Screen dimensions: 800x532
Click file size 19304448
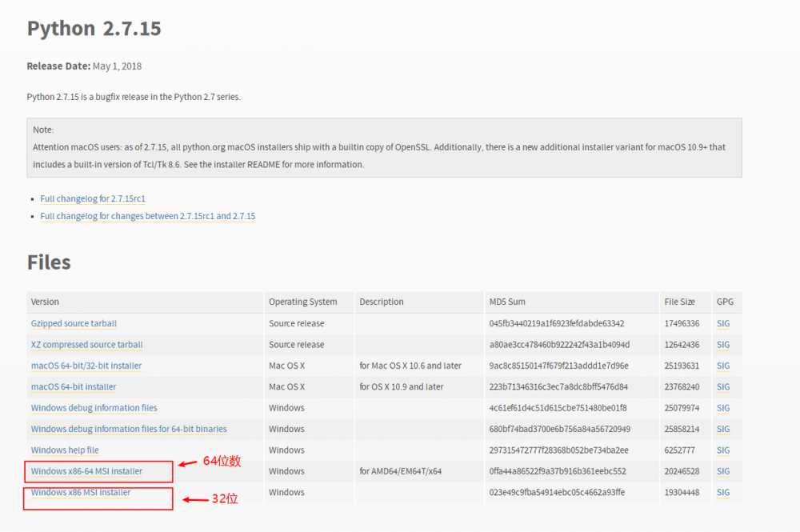coord(682,492)
